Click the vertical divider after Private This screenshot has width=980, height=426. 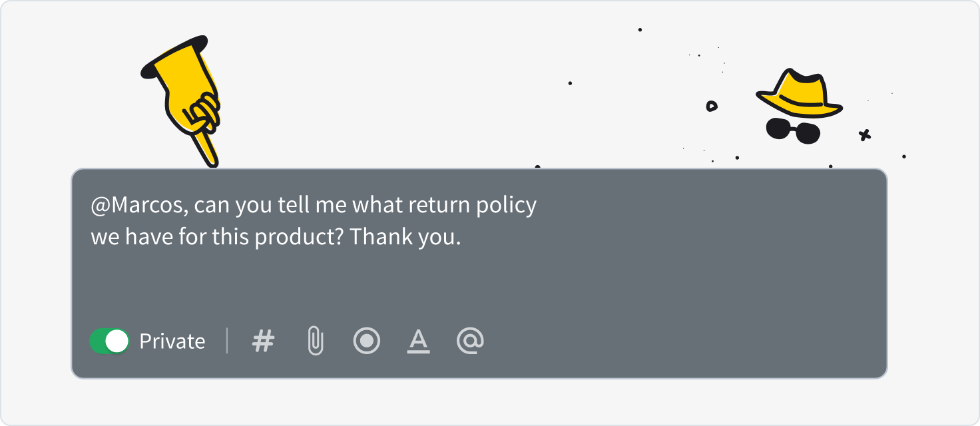(227, 341)
